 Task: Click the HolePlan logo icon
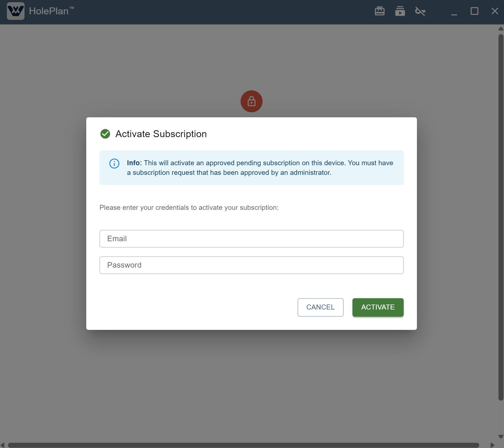click(x=16, y=11)
